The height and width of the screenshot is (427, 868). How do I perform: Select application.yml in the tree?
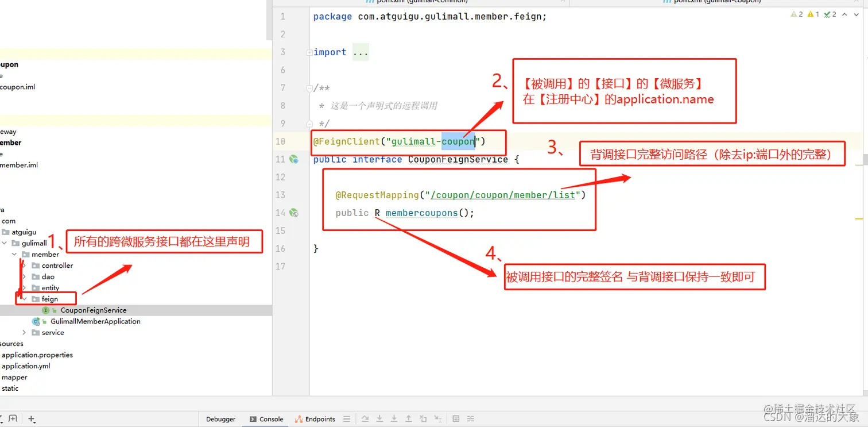click(26, 366)
